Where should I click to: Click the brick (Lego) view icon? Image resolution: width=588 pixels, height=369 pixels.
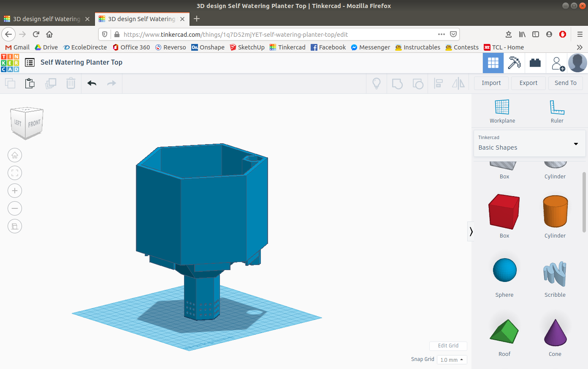click(x=535, y=63)
